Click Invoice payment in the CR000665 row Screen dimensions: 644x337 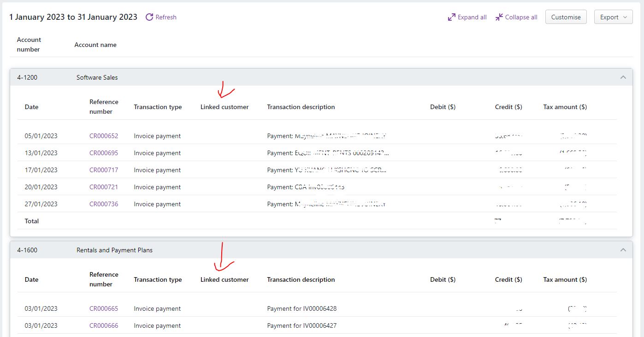[157, 308]
